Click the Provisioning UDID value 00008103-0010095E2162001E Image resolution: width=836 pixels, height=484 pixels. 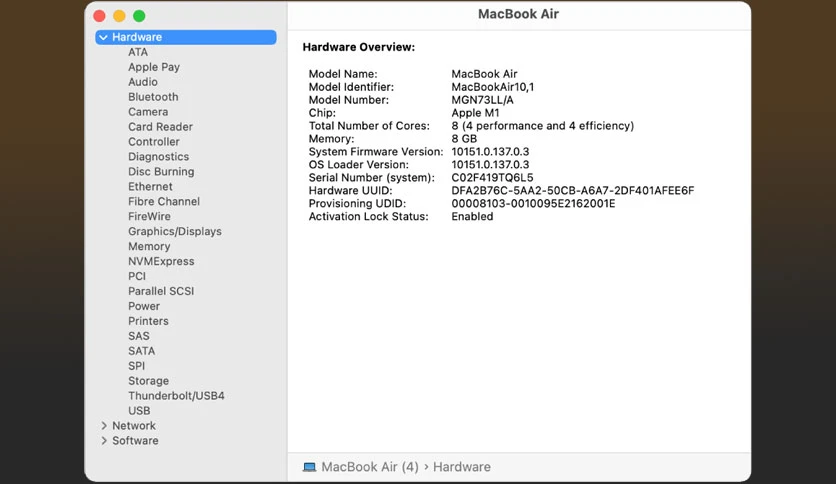(533, 204)
